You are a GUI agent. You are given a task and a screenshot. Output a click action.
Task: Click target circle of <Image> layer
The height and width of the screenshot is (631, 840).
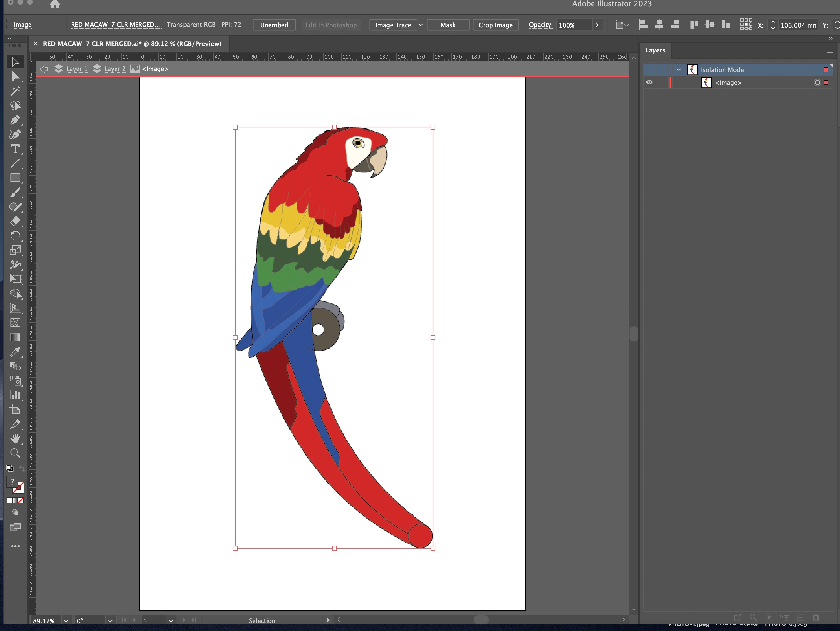817,82
